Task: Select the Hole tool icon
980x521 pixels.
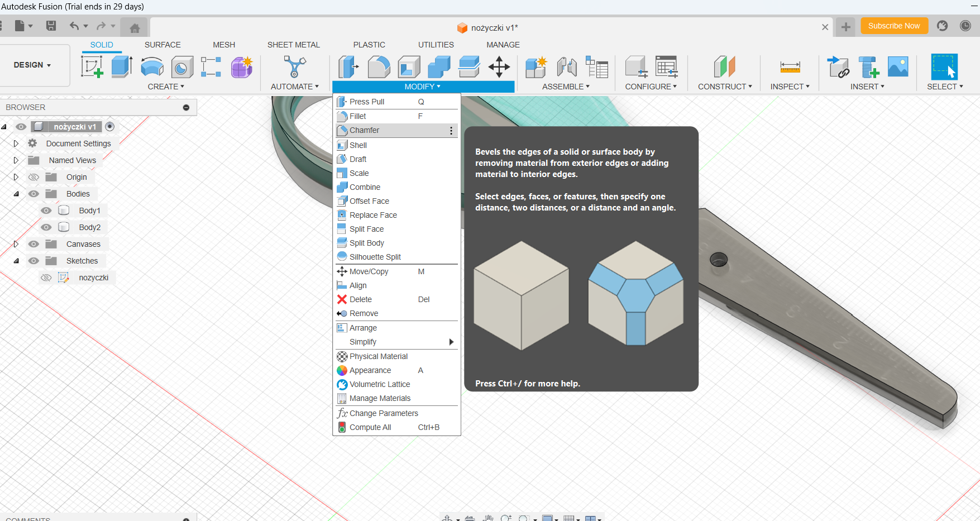Action: pyautogui.click(x=182, y=67)
